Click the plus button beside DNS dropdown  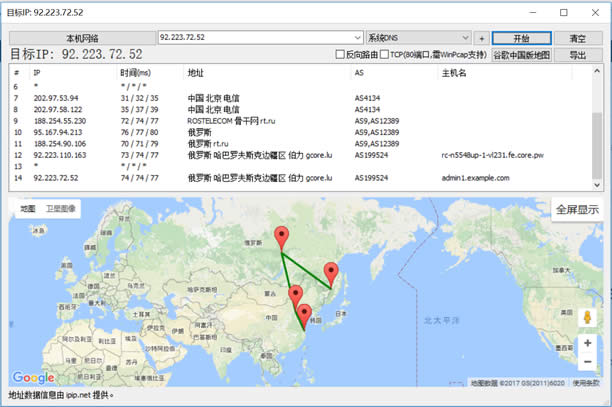[482, 38]
